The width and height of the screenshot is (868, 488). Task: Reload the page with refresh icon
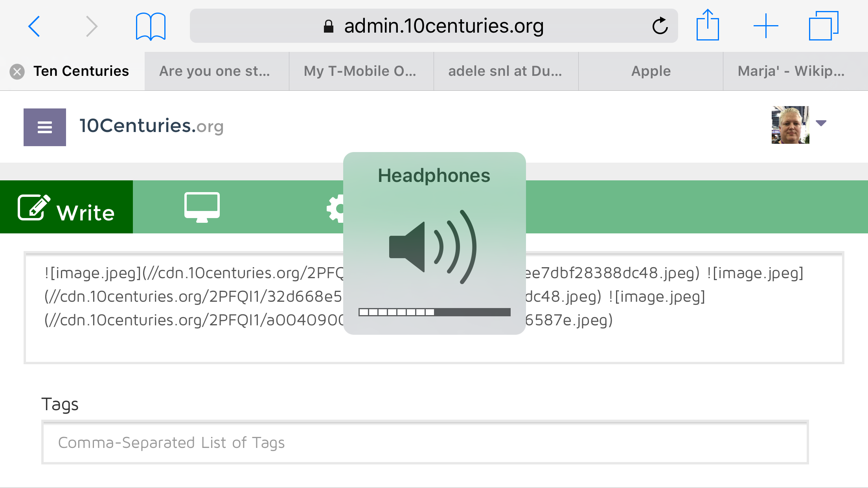[660, 26]
